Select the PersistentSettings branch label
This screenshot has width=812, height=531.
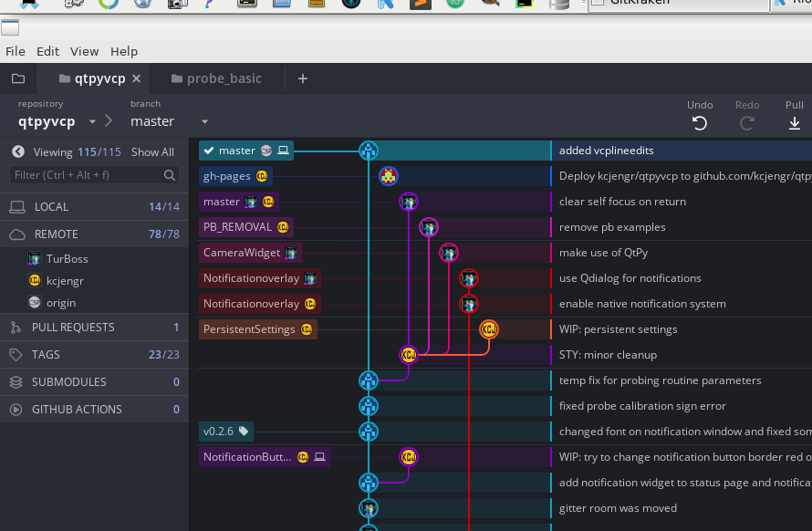pyautogui.click(x=258, y=329)
